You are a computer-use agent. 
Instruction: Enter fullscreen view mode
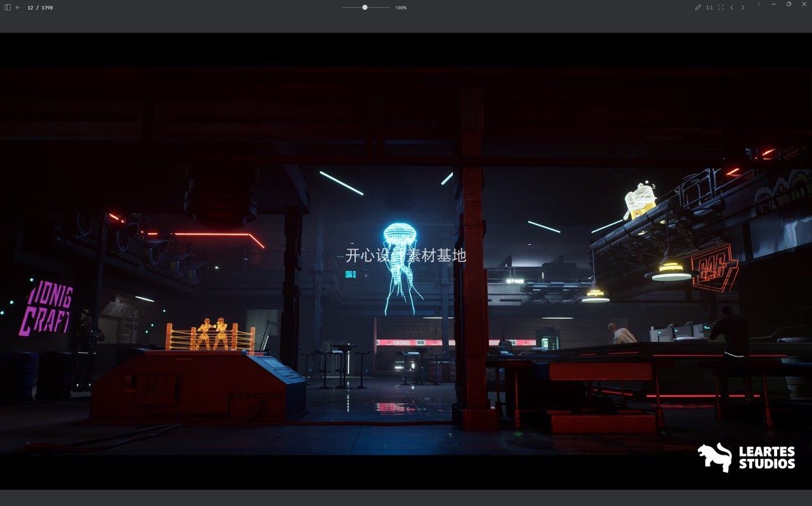[721, 8]
